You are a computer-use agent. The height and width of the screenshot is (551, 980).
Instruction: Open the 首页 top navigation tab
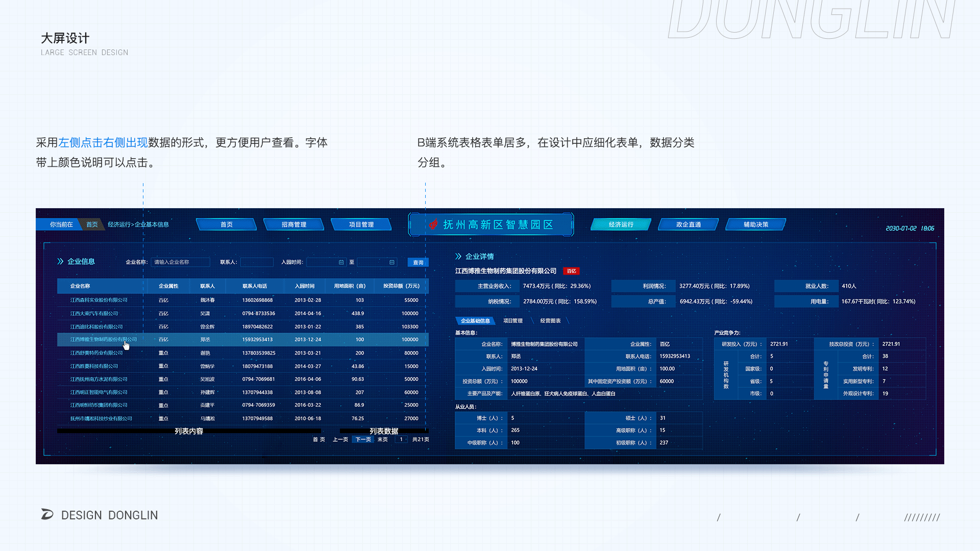(227, 224)
